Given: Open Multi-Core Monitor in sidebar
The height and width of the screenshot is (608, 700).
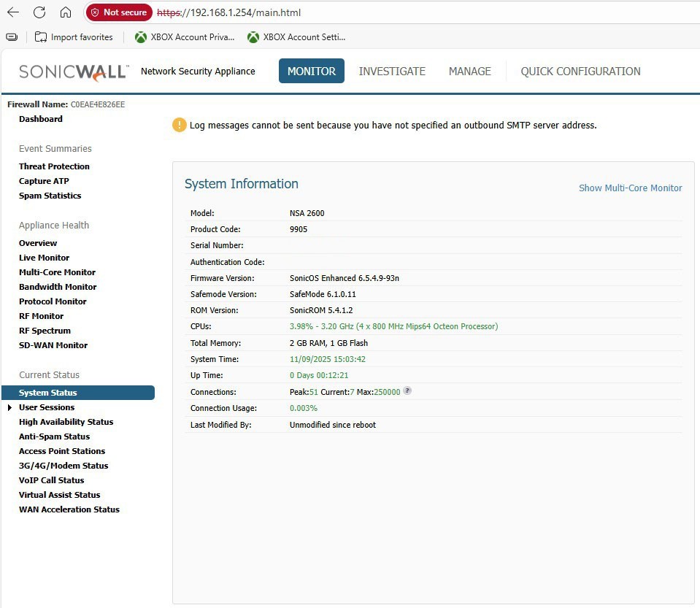Looking at the screenshot, I should pos(57,272).
